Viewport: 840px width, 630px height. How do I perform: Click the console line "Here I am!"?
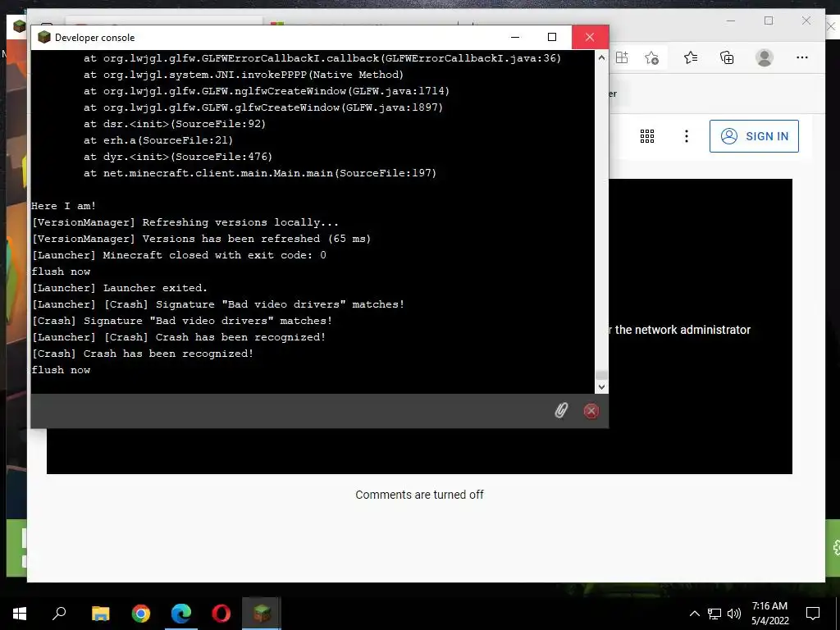pyautogui.click(x=64, y=206)
